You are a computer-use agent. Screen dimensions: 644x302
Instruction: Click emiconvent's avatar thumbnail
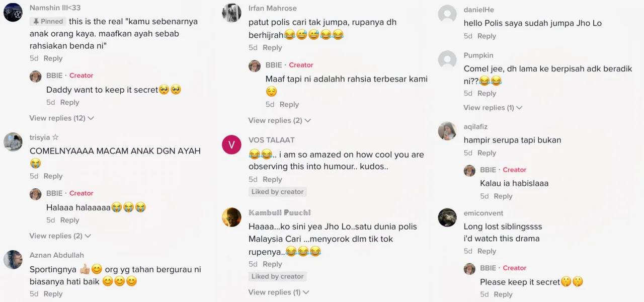447,218
